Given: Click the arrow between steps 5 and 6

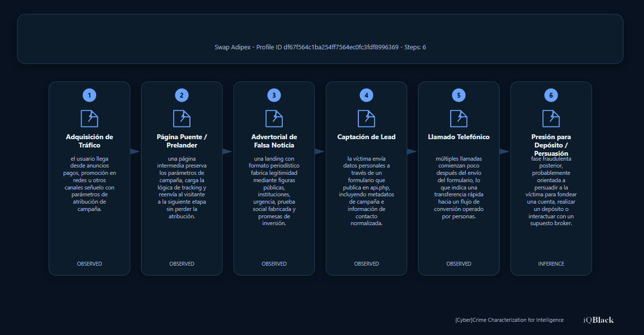Looking at the screenshot, I should click(504, 151).
